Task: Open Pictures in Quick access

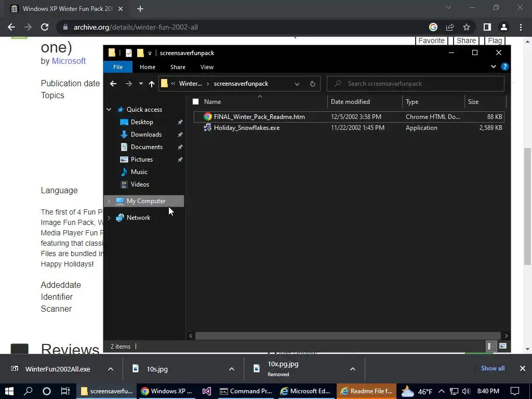Action: click(x=142, y=159)
